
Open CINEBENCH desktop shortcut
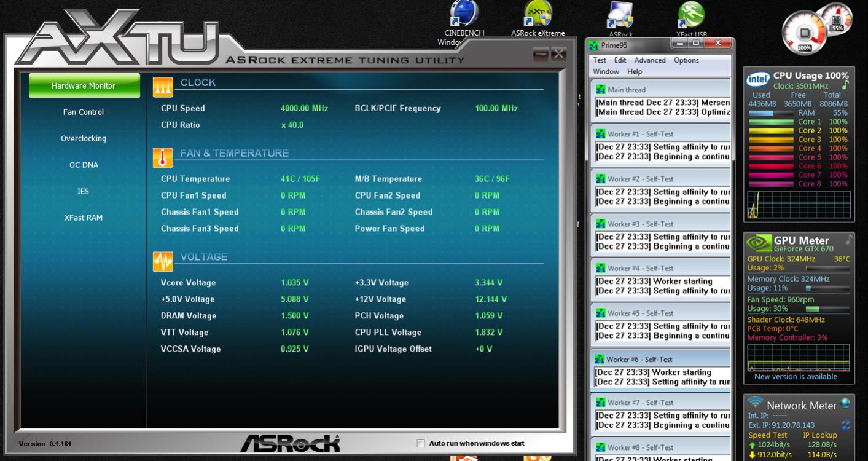[x=464, y=22]
